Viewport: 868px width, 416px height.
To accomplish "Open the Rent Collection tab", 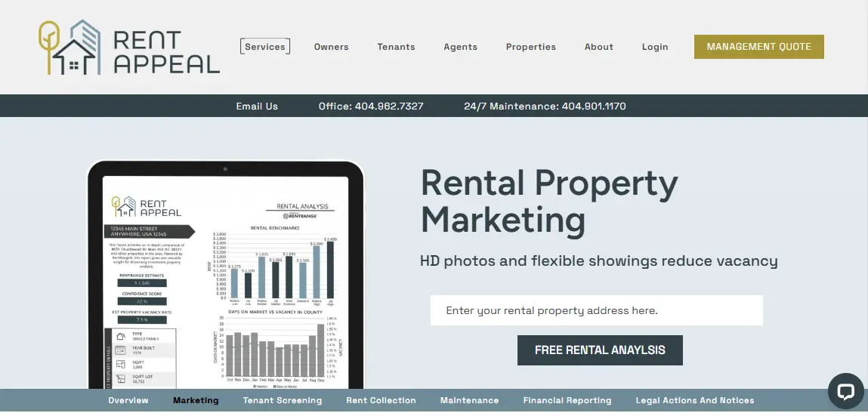I will click(x=381, y=401).
